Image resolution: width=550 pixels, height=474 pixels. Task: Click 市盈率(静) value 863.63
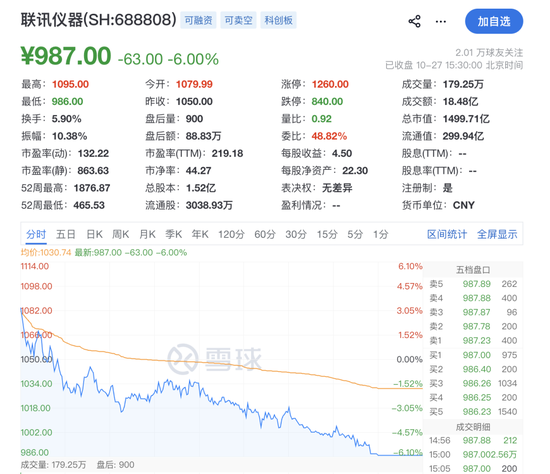coord(93,171)
